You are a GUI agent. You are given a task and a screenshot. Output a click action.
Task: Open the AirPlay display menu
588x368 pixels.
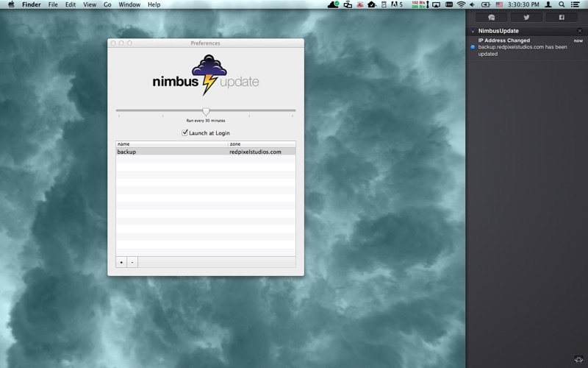pyautogui.click(x=436, y=4)
